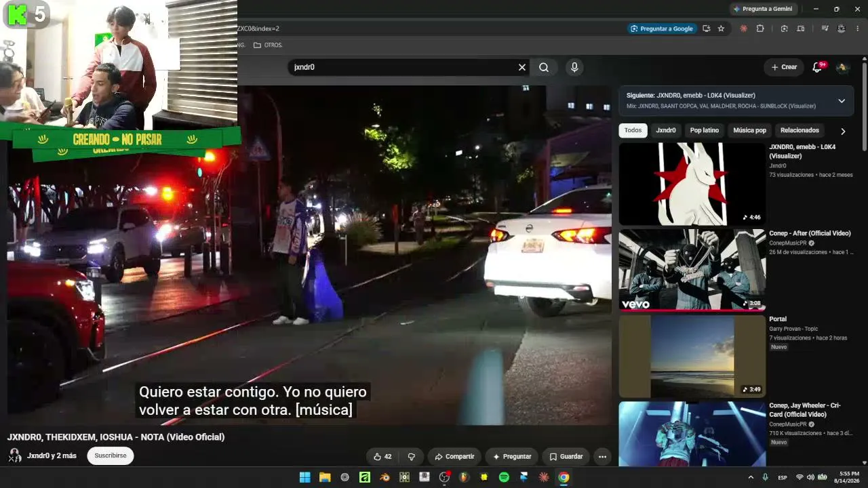
Task: Open the yellow sticky notes taskbar icon
Action: click(x=484, y=477)
